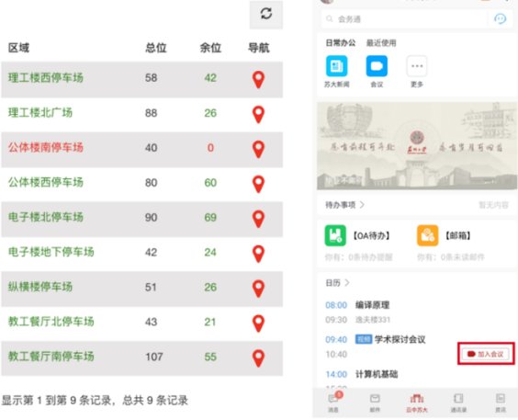The width and height of the screenshot is (518, 420).
Task: Open navigation pin for 教工餐厅北停车场
Action: point(258,324)
